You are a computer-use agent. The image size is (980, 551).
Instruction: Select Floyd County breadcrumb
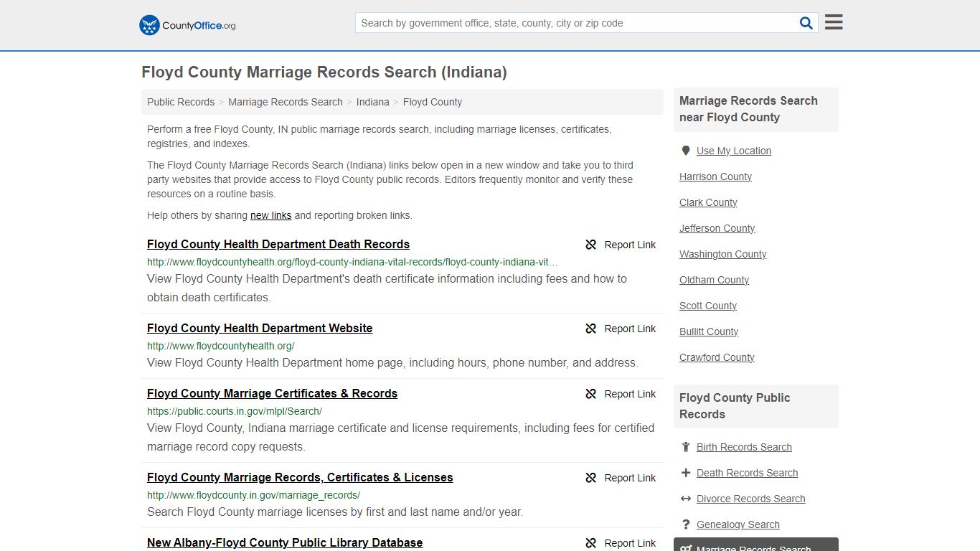coord(433,102)
